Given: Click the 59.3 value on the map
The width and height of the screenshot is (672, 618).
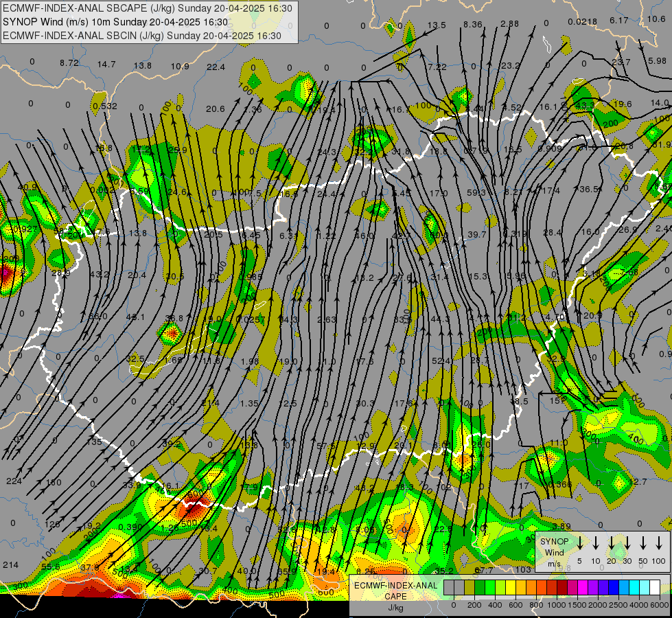Looking at the screenshot, I should click(476, 193).
